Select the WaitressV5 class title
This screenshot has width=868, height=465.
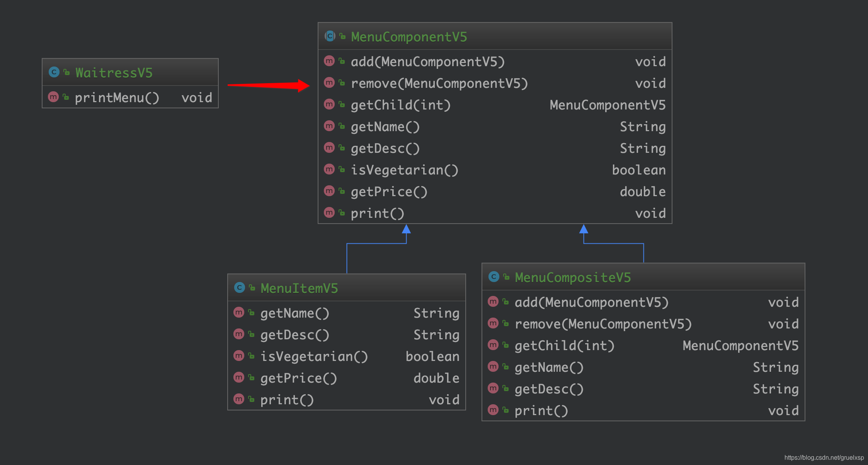[x=114, y=73]
